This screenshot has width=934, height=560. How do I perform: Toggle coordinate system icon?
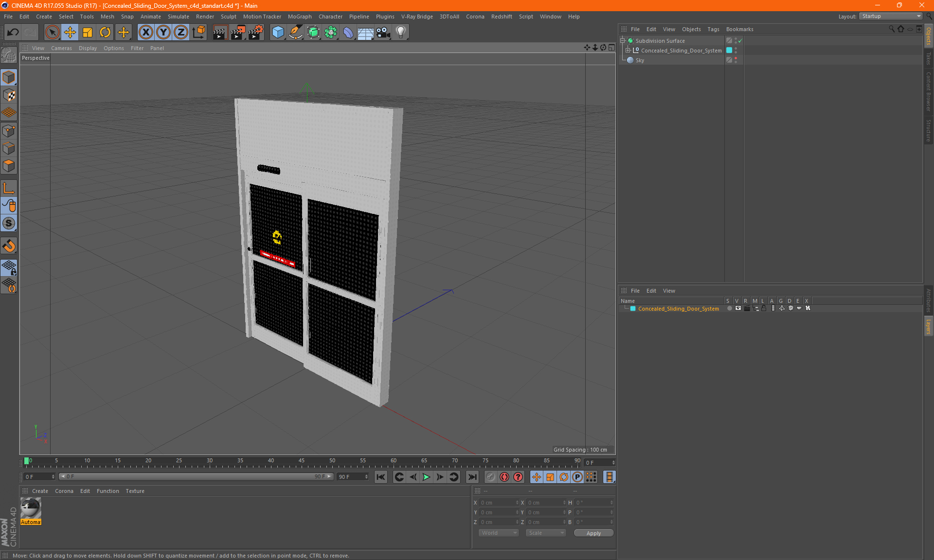click(198, 32)
